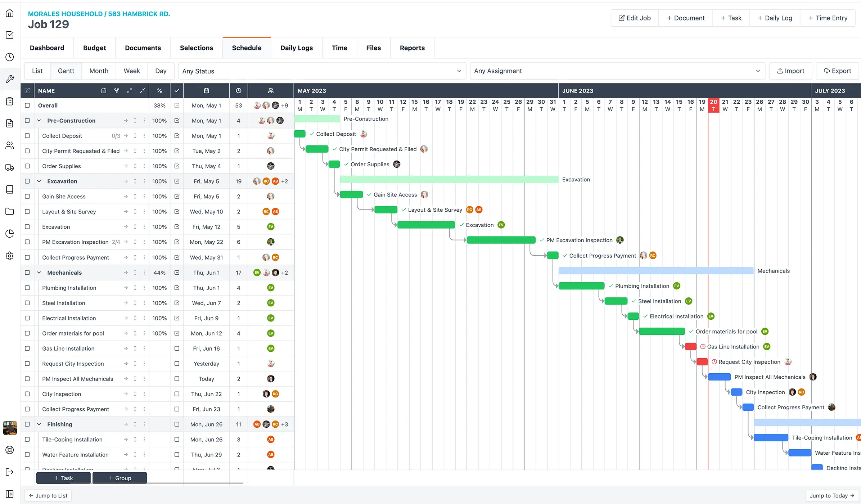
Task: Open three-dot menu for Gain Site Access
Action: [x=144, y=197]
